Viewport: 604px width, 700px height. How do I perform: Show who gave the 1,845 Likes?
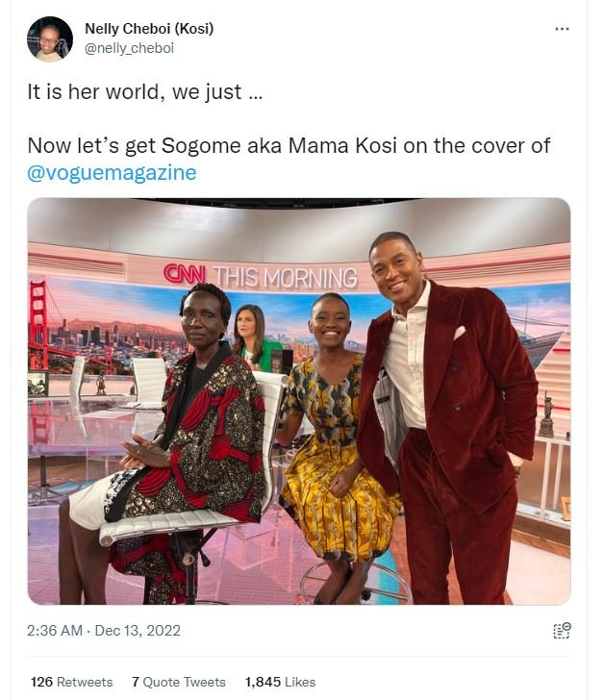coord(280,682)
